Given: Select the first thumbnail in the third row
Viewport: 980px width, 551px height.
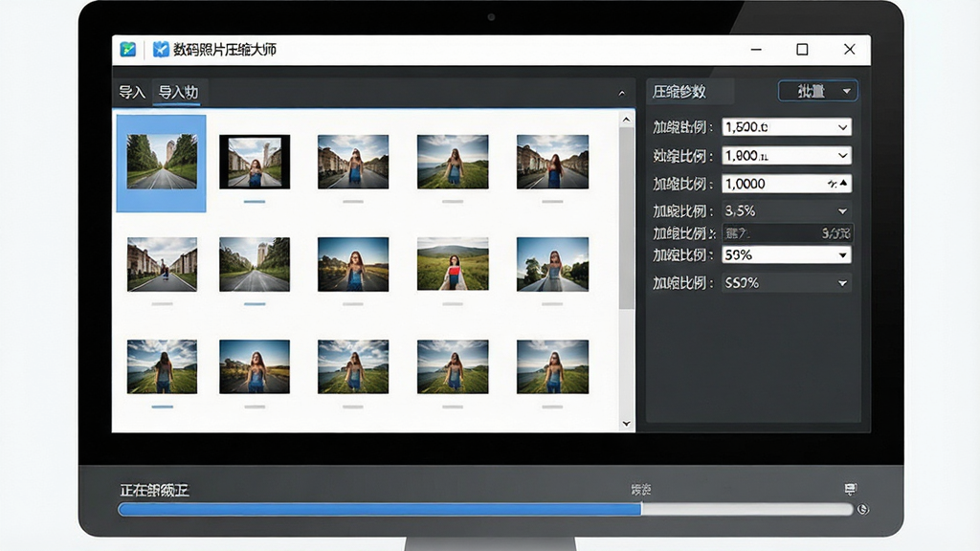Looking at the screenshot, I should pyautogui.click(x=162, y=366).
